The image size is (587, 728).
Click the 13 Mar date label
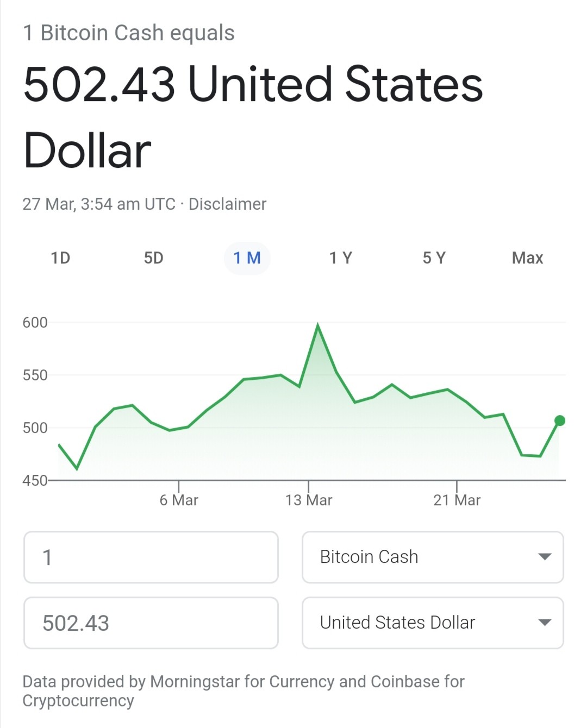309,500
